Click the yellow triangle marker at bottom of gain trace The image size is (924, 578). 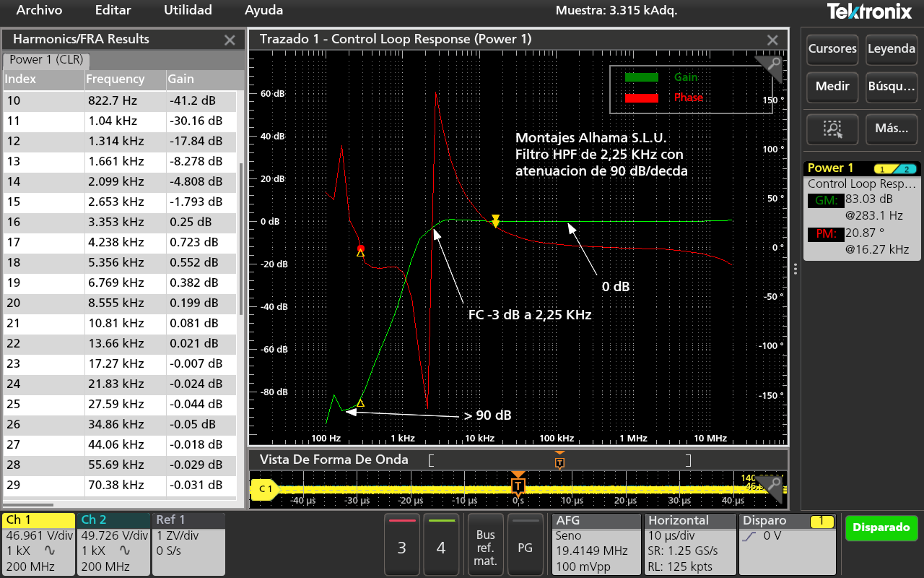[x=360, y=403]
